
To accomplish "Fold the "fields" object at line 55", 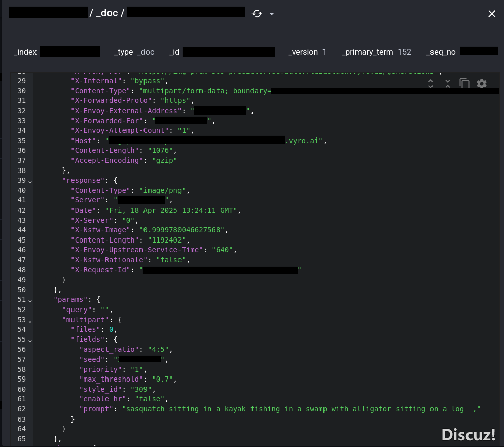I will coord(30,340).
